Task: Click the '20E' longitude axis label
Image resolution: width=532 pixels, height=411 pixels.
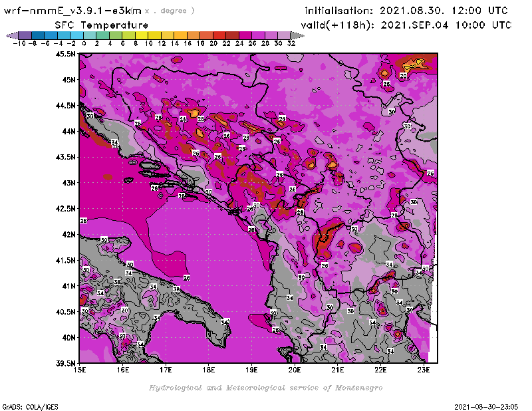Action: (295, 370)
